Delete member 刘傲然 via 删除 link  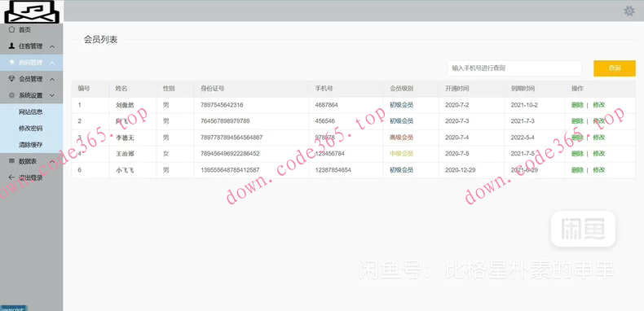point(577,105)
